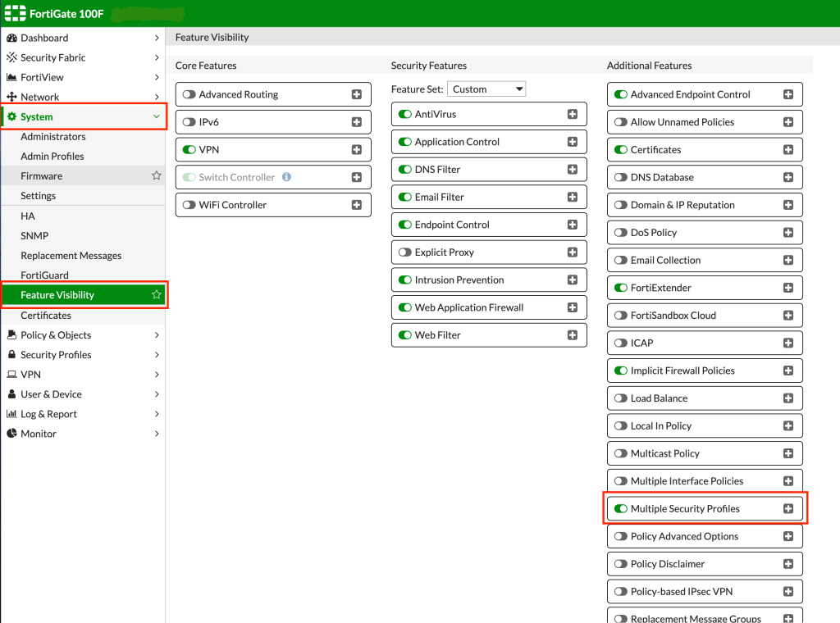
Task: Turn on the DNS Database toggle
Action: [x=621, y=176]
